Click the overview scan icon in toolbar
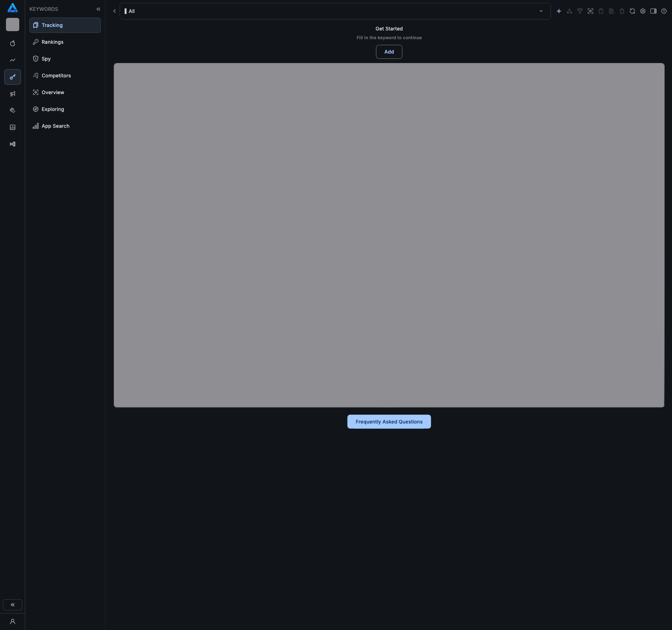Screen dimensions: 672x630 (590, 11)
